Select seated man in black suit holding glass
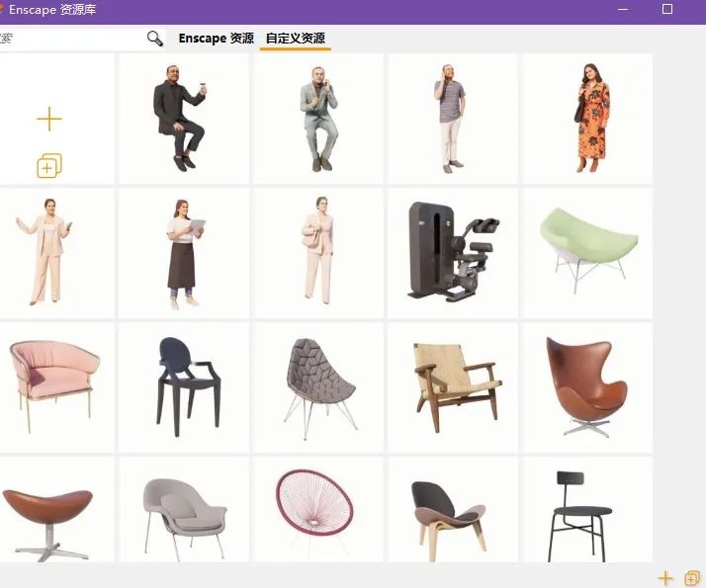706x588 pixels. pos(184,119)
